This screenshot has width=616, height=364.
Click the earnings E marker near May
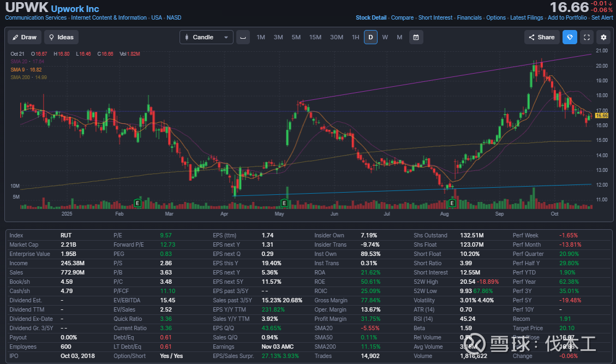click(x=284, y=203)
